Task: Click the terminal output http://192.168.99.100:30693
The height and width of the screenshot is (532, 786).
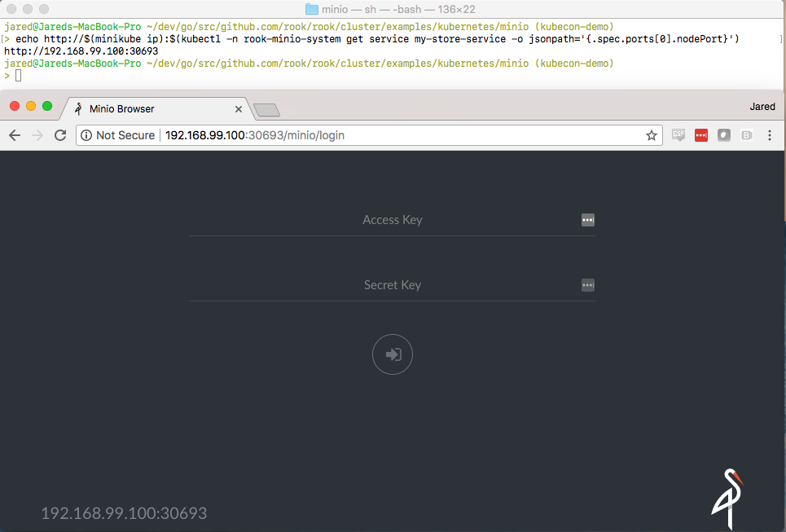Action: [x=81, y=51]
